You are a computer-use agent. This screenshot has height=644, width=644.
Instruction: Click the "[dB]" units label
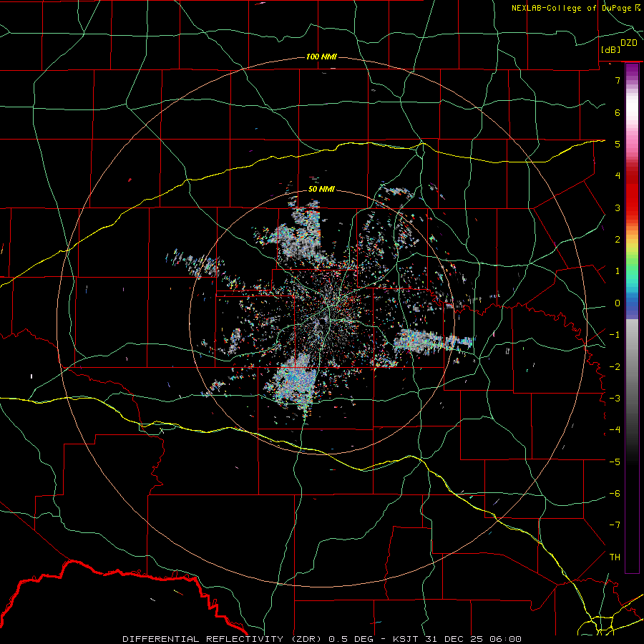tap(611, 49)
